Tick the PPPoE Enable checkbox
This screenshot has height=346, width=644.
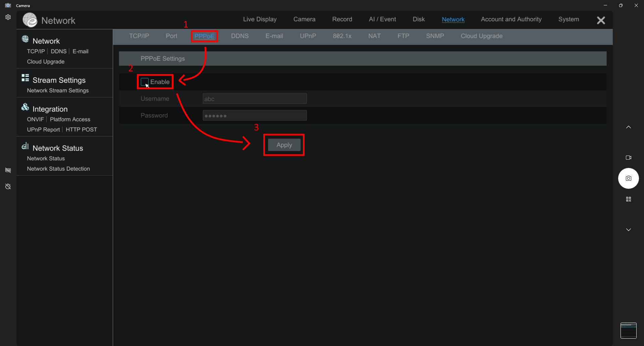tap(145, 82)
